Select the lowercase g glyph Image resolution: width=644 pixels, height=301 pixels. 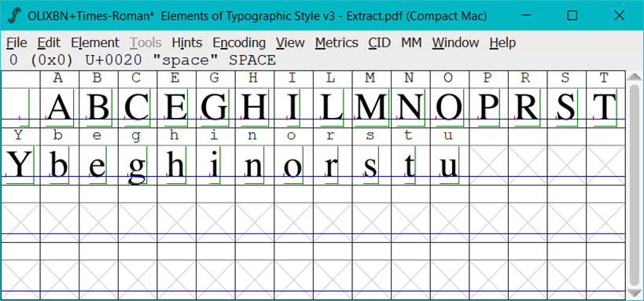coord(138,165)
